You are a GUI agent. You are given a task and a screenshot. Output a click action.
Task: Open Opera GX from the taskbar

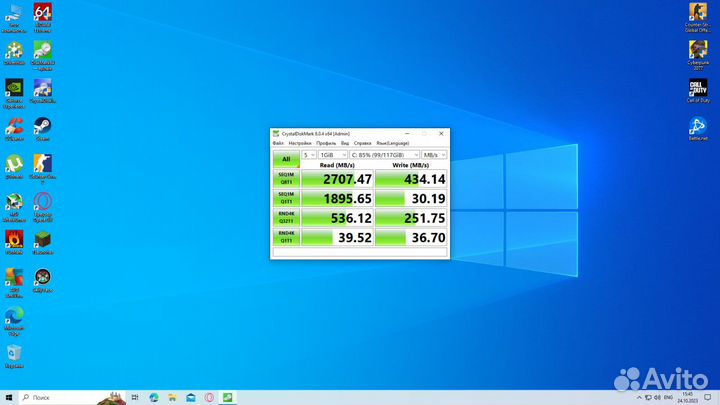209,397
